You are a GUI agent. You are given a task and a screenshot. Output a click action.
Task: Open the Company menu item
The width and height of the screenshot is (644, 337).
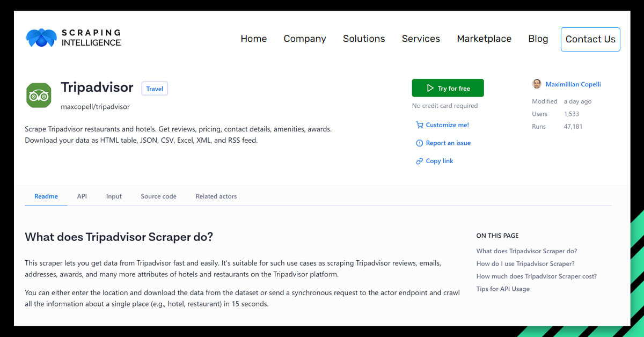305,39
